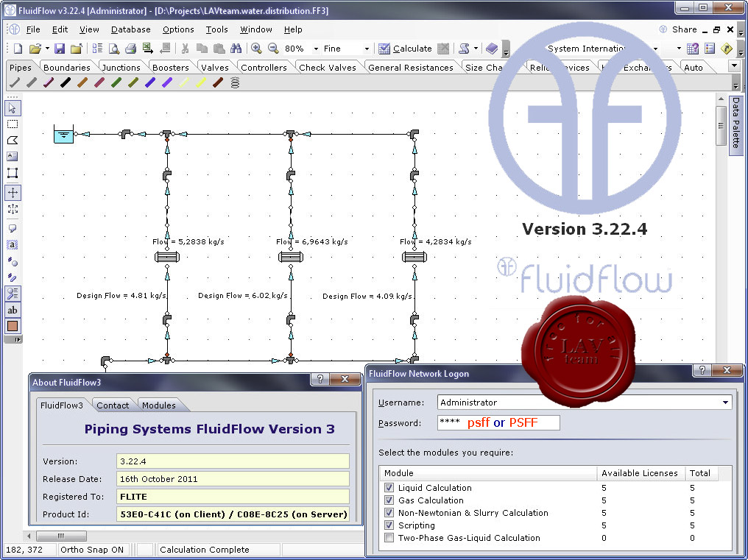Uncheck Non-Newtonian & Slurry Calculation

pyautogui.click(x=389, y=513)
